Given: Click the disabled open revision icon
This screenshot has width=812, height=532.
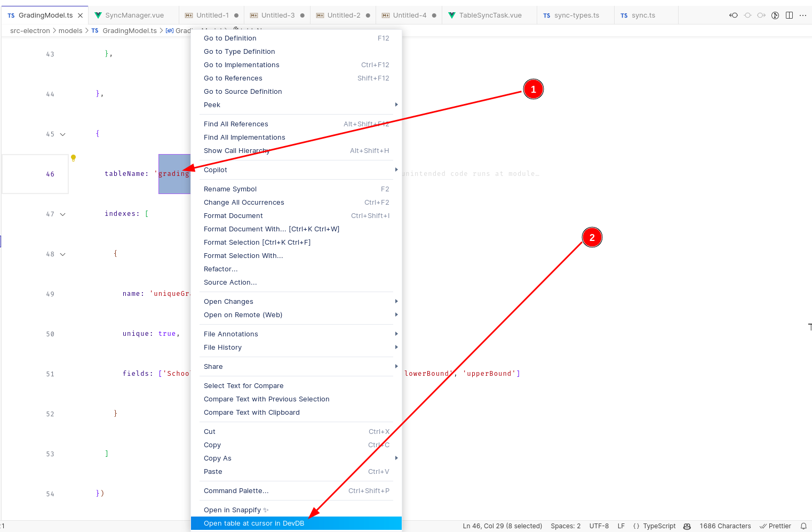Looking at the screenshot, I should point(747,15).
